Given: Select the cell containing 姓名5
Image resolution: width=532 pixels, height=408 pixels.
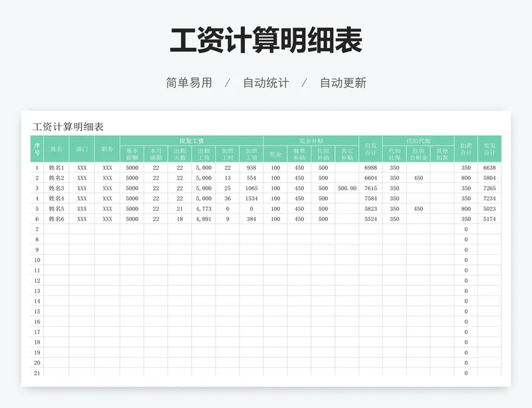Looking at the screenshot, I should [x=57, y=208].
